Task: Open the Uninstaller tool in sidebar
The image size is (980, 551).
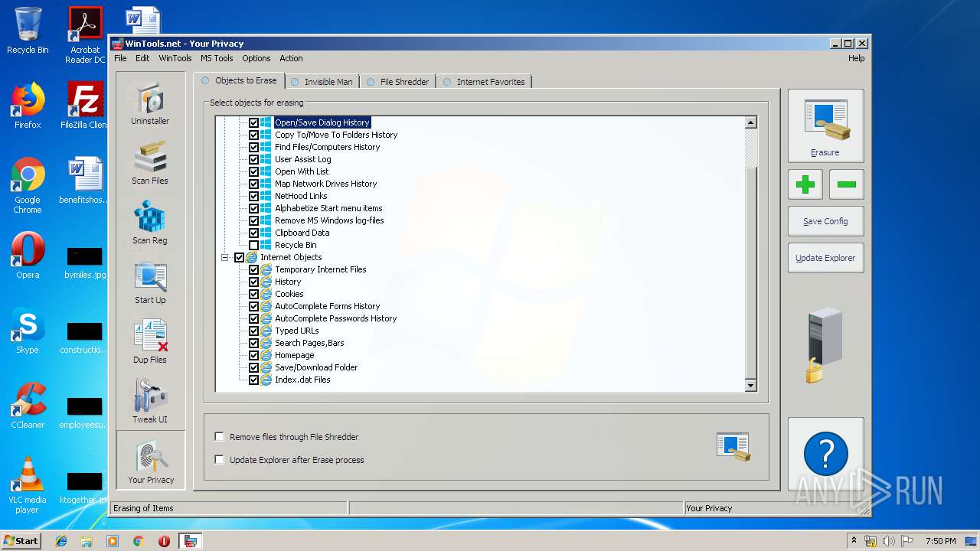Action: (150, 103)
